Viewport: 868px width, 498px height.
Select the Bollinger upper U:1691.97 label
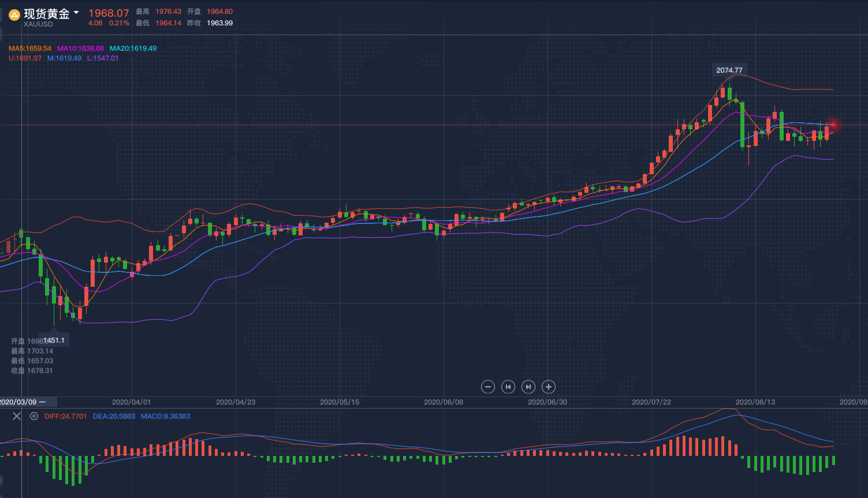[25, 58]
